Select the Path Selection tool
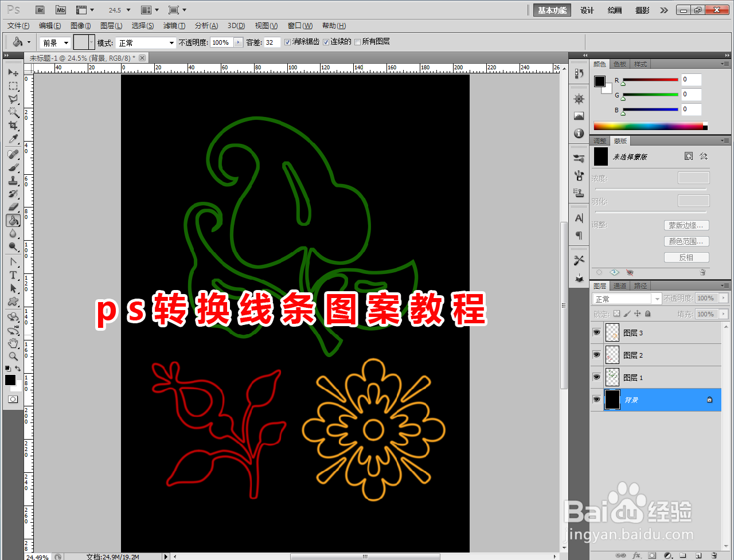The image size is (734, 560). pyautogui.click(x=13, y=288)
